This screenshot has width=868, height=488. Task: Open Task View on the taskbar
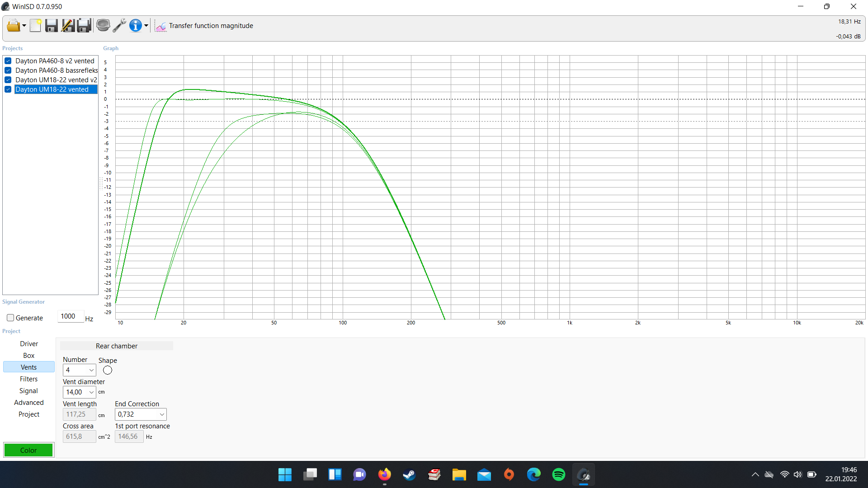310,474
